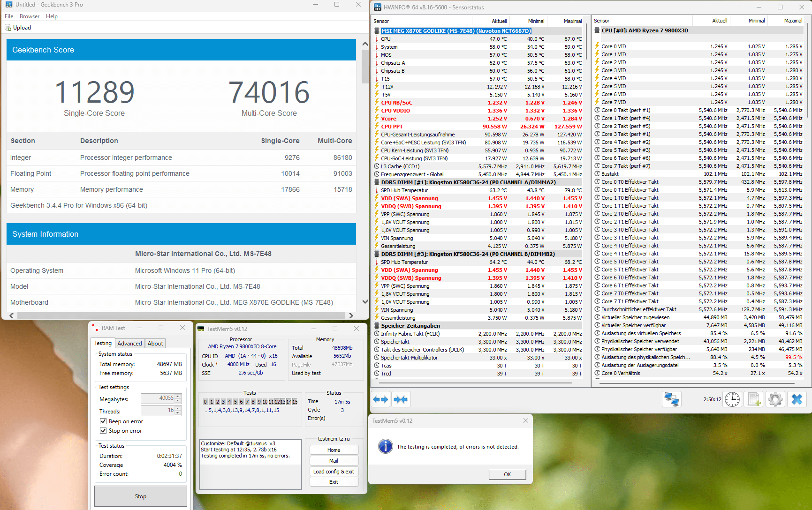Open the File menu in Geekbench
This screenshot has height=510, width=812.
[x=9, y=16]
